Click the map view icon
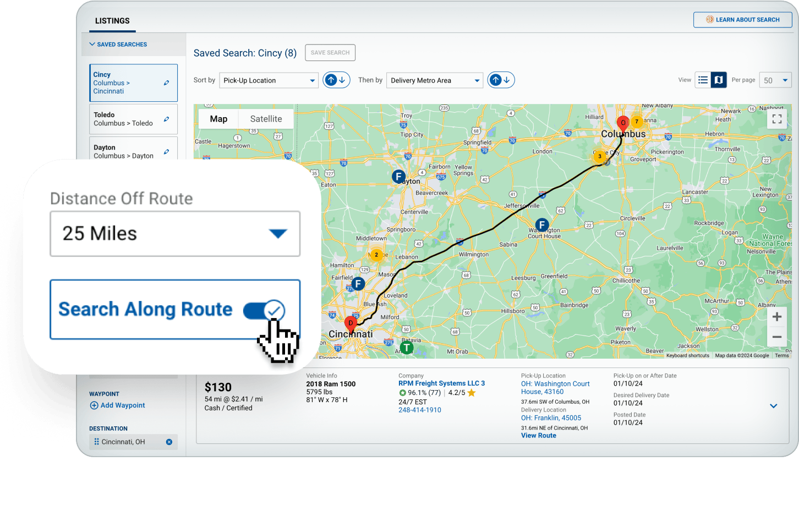This screenshot has width=799, height=532. [x=718, y=80]
